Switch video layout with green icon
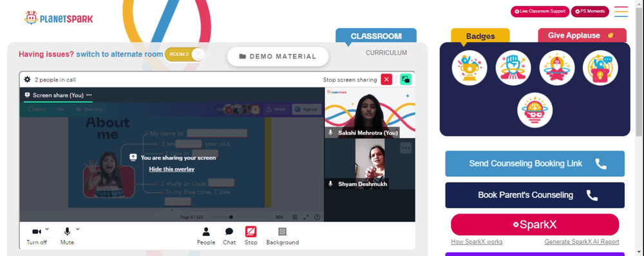The image size is (644, 256). pyautogui.click(x=406, y=80)
